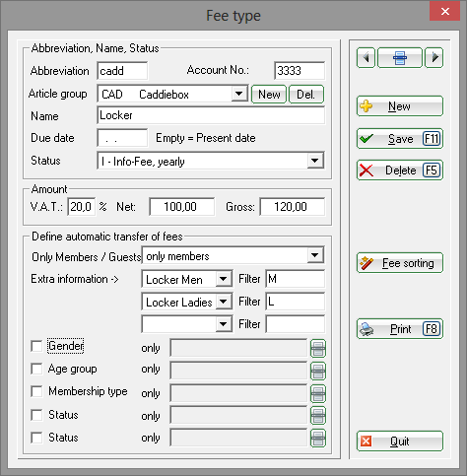Go to next fee type record
This screenshot has width=467, height=476.
[434, 58]
